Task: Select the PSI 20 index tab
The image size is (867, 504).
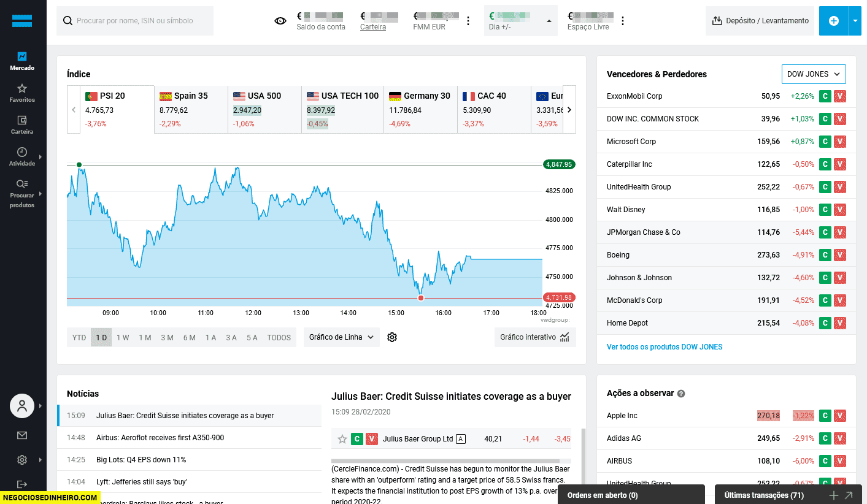Action: click(117, 109)
